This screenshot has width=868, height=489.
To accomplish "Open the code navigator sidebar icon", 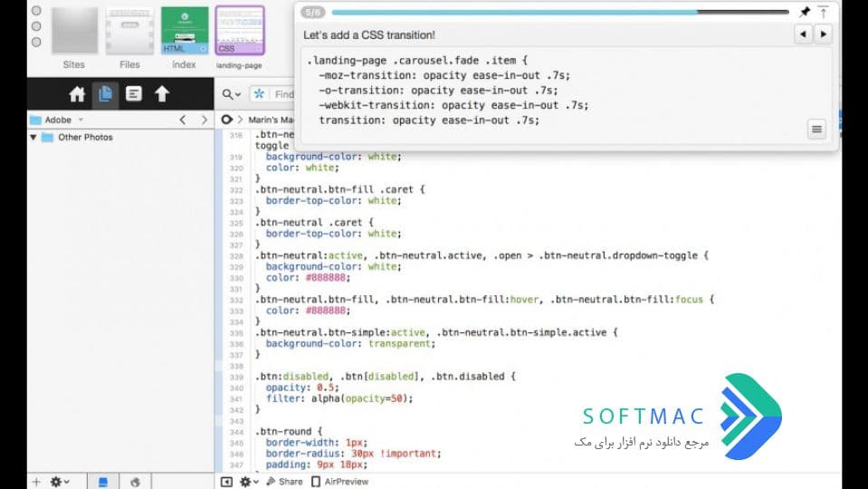I will pos(133,93).
